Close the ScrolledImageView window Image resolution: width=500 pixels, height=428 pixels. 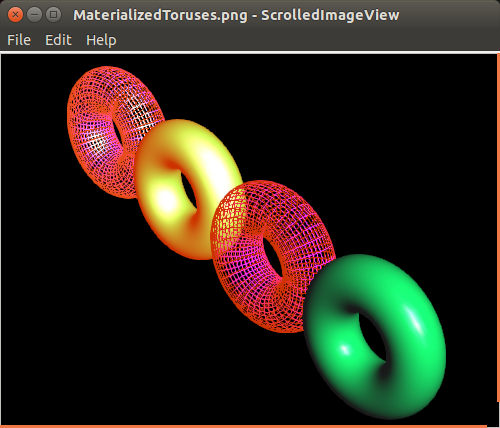point(15,15)
